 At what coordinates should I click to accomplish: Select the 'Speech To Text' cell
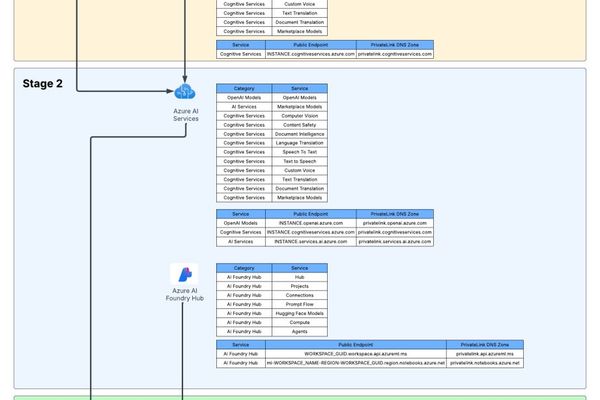pos(300,152)
